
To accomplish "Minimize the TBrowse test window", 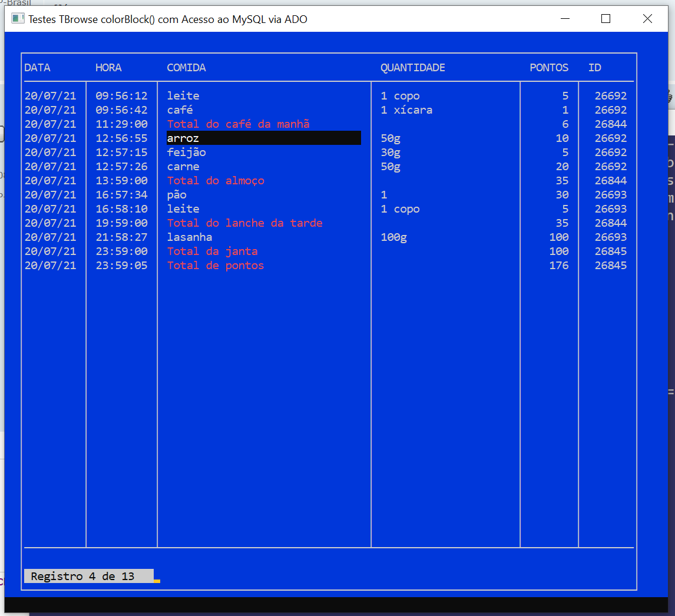I will coord(564,19).
